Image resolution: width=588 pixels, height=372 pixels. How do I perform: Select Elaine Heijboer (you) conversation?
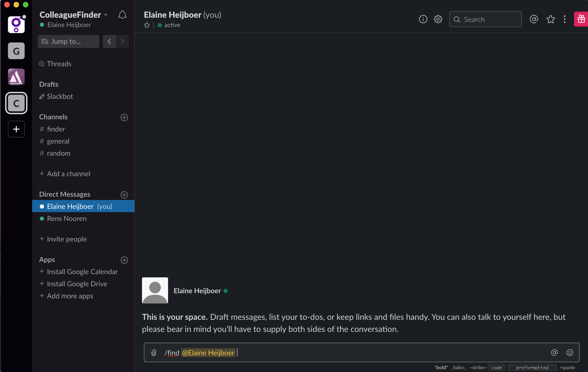pyautogui.click(x=83, y=206)
